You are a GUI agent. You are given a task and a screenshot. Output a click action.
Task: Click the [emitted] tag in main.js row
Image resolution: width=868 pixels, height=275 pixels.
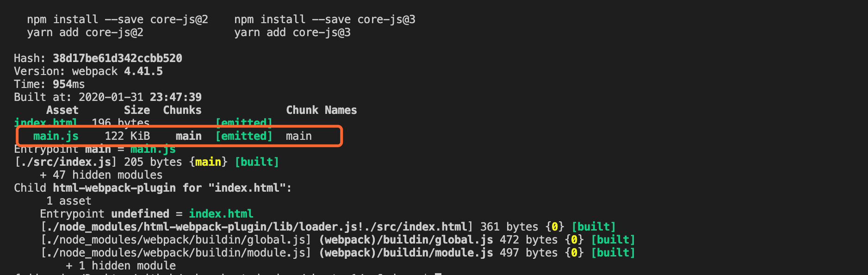[x=244, y=136]
